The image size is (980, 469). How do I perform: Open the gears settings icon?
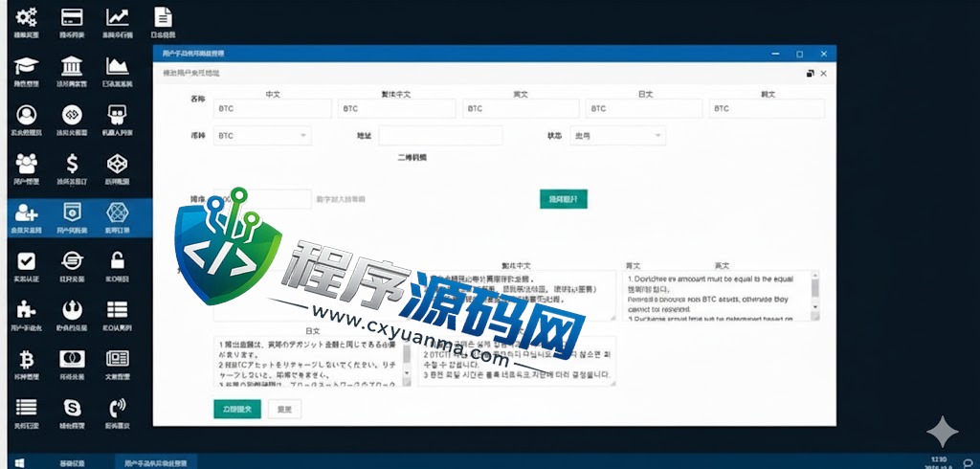[x=26, y=17]
